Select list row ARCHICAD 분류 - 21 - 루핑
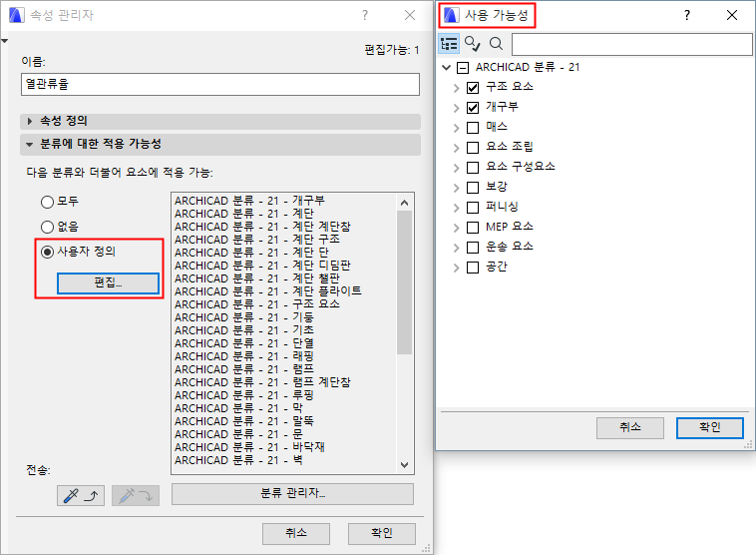This screenshot has height=555, width=756. pyautogui.click(x=284, y=395)
